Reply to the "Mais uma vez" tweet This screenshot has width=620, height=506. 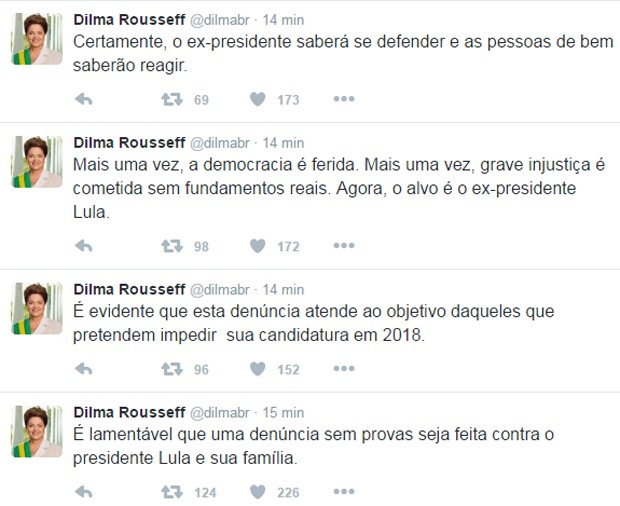pyautogui.click(x=84, y=246)
